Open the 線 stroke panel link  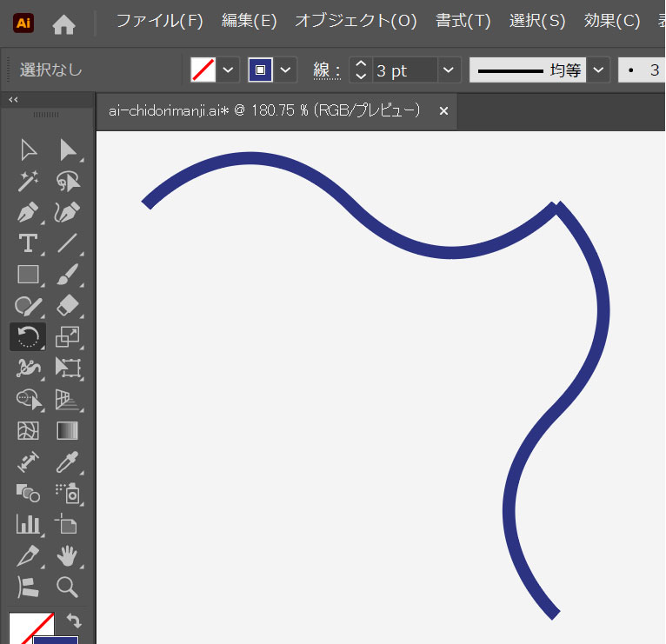(327, 70)
